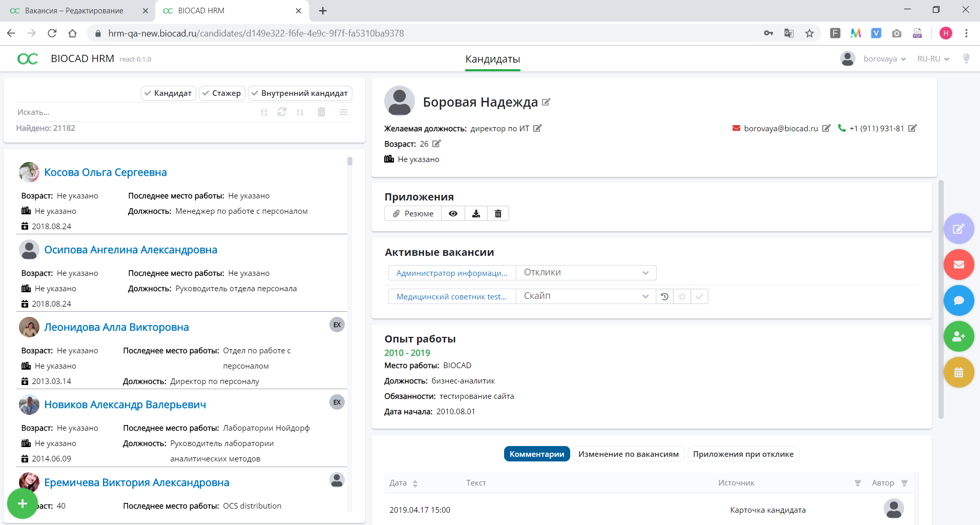Toggle the Внутренний кандидат filter

[x=300, y=93]
